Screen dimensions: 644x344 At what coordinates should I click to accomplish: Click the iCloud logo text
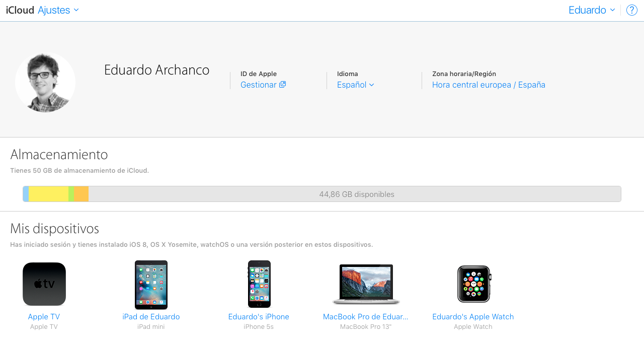20,10
